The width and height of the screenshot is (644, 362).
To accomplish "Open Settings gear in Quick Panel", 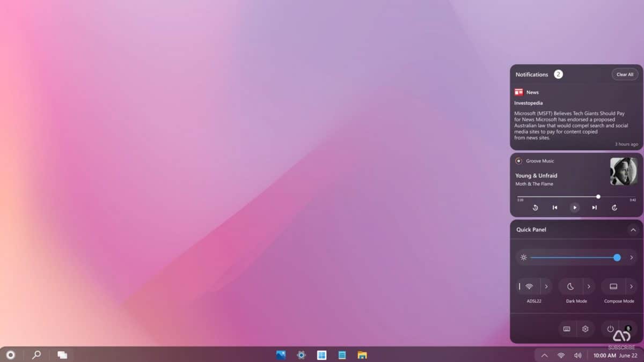I will tap(585, 329).
